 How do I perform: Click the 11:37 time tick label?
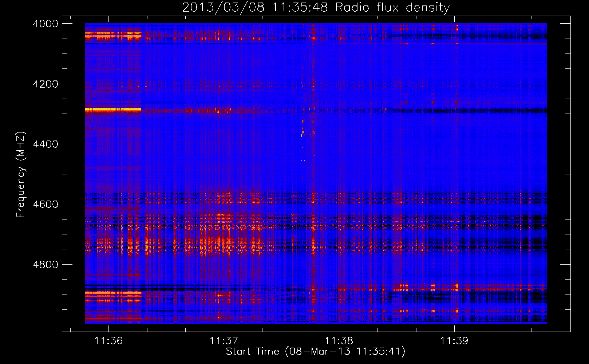click(x=224, y=341)
